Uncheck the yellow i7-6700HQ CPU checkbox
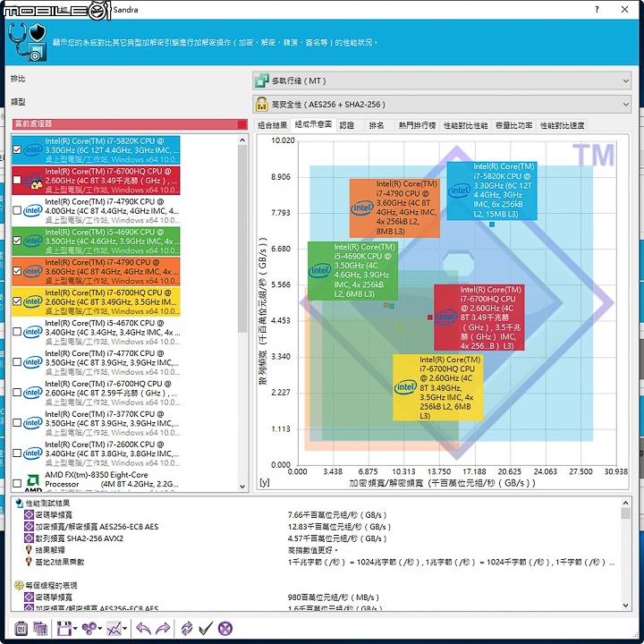The image size is (644, 644). [x=17, y=301]
